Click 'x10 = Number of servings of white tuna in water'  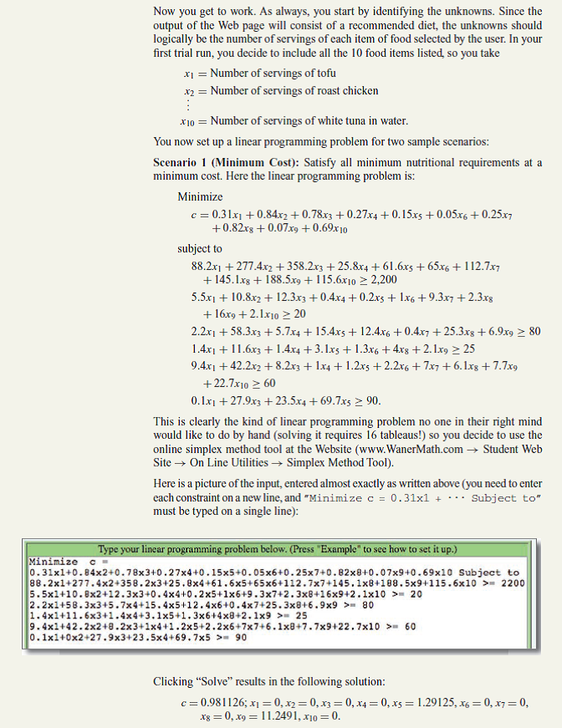(294, 121)
